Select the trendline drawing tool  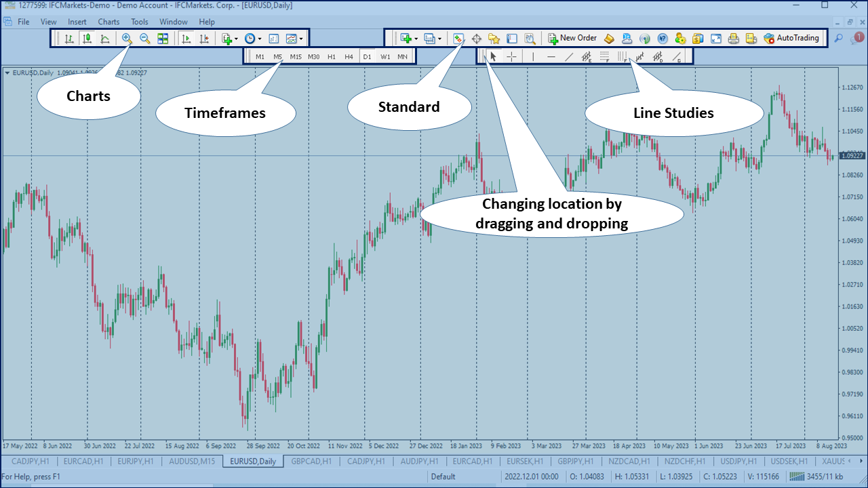[569, 57]
